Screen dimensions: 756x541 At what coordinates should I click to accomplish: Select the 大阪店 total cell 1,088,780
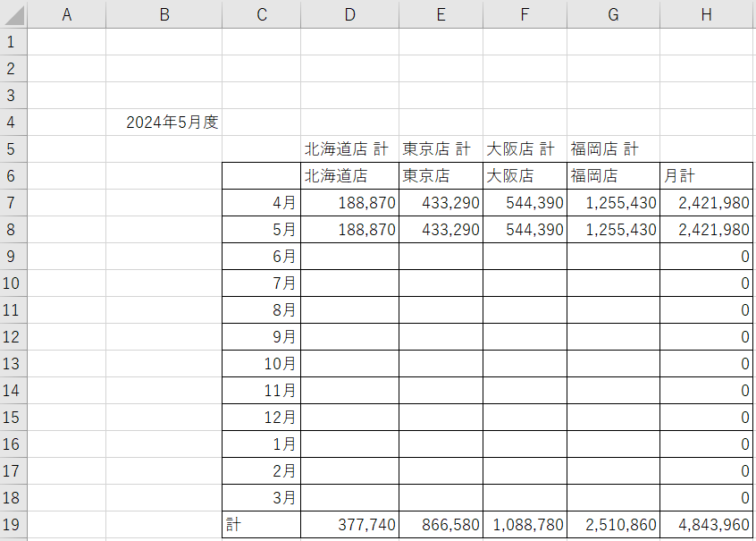coord(525,525)
